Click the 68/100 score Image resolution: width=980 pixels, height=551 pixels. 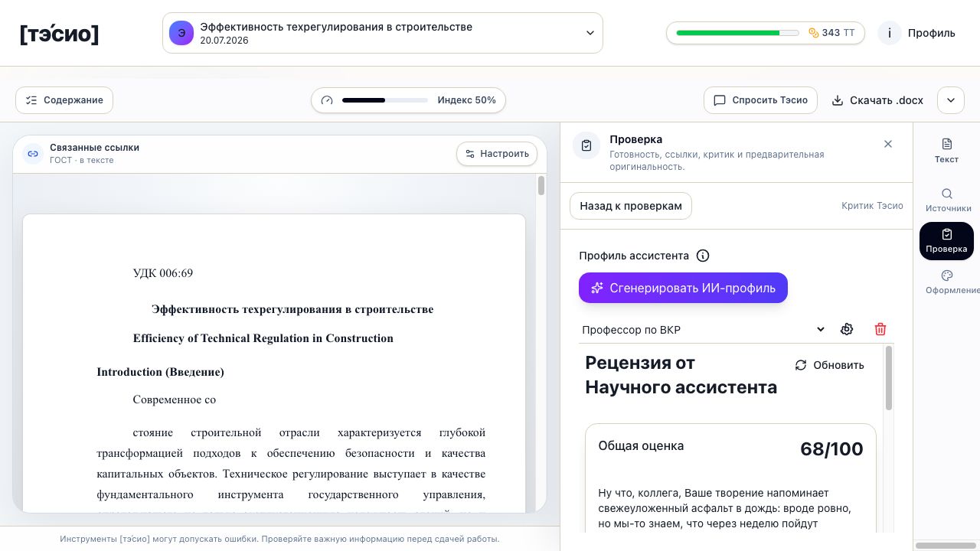tap(831, 449)
